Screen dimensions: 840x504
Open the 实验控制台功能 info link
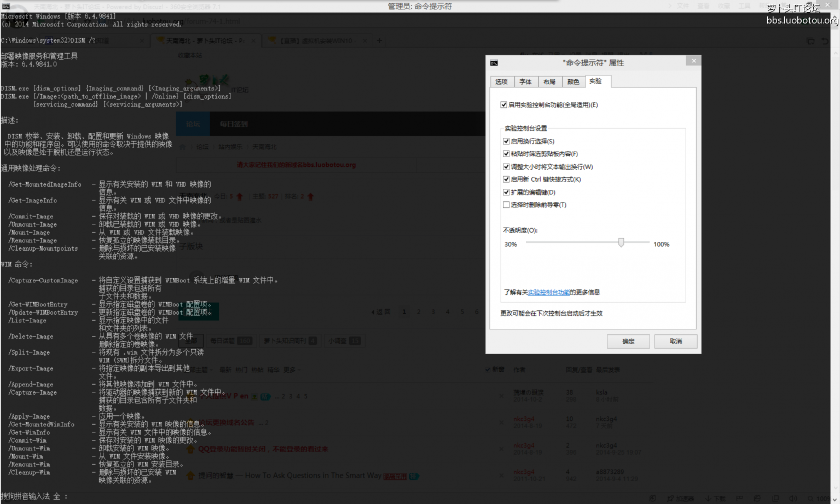(549, 292)
